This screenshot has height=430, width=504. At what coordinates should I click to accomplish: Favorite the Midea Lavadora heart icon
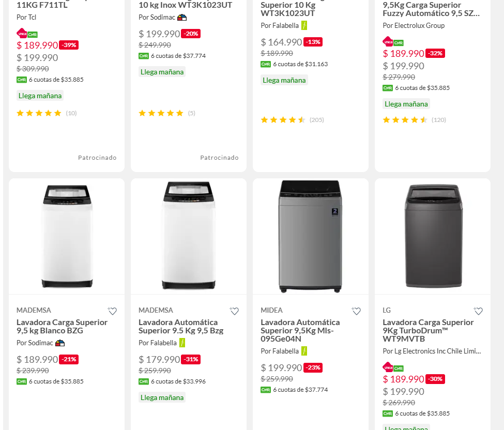point(357,311)
